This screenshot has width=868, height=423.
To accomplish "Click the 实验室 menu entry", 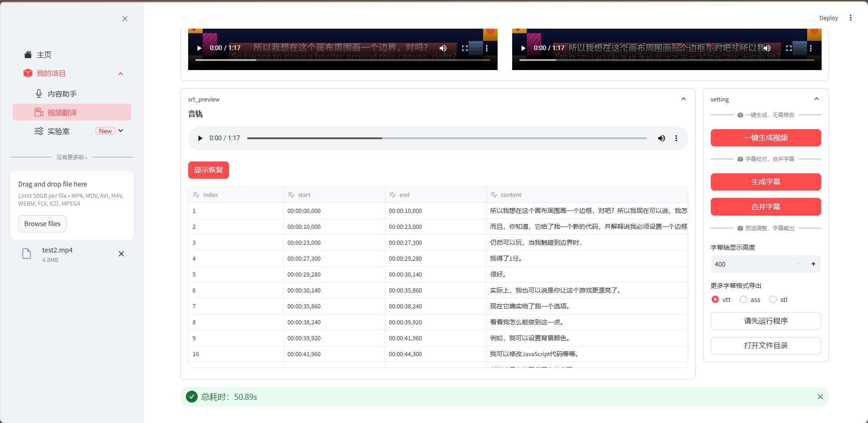I will point(59,131).
